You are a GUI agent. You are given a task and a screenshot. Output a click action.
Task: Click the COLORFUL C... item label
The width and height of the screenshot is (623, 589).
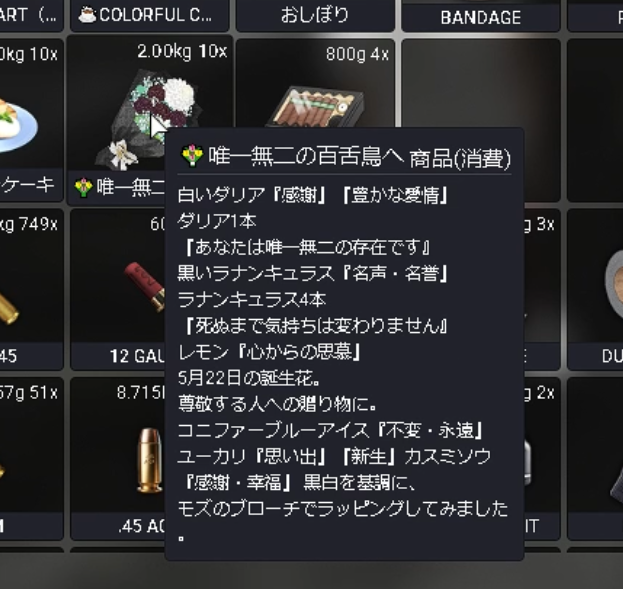pos(155,15)
